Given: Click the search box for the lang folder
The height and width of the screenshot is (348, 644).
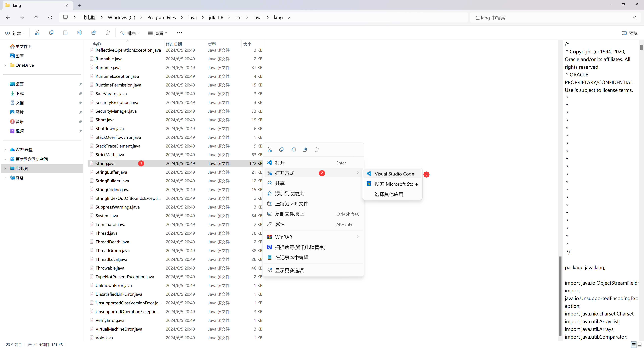Looking at the screenshot, I should pos(550,18).
